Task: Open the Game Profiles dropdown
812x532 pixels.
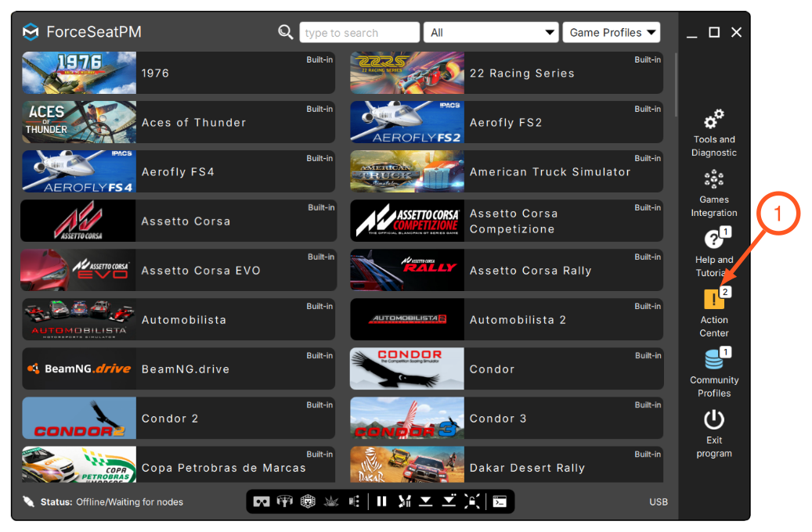Action: pyautogui.click(x=612, y=33)
